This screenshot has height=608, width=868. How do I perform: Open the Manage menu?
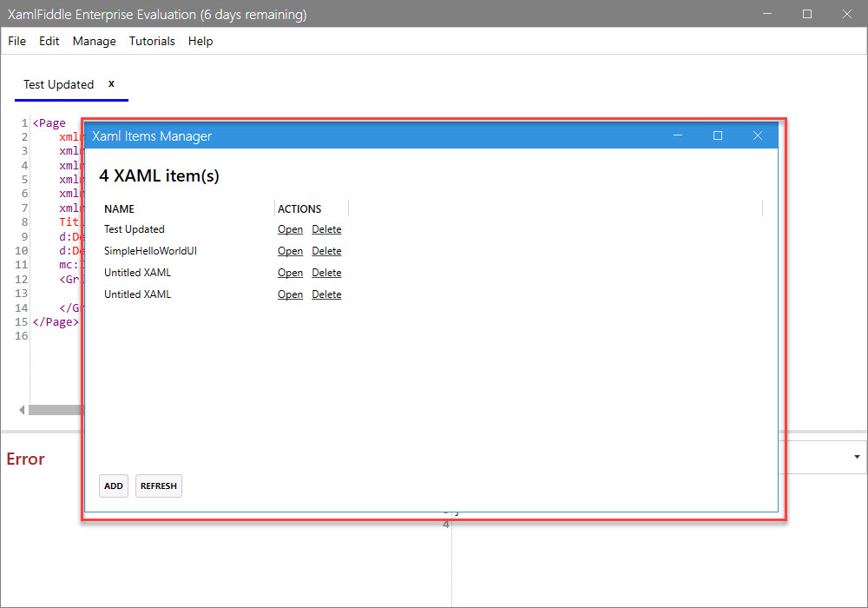point(94,41)
